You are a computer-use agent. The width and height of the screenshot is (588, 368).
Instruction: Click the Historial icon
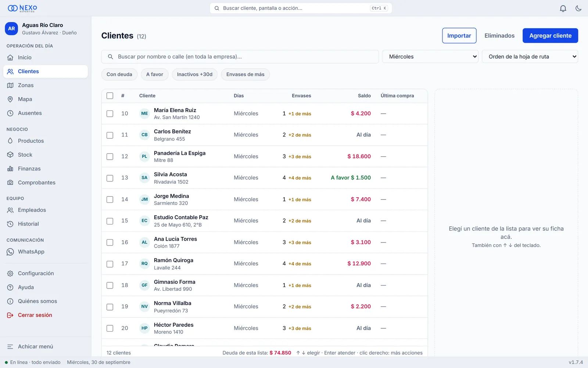point(10,224)
